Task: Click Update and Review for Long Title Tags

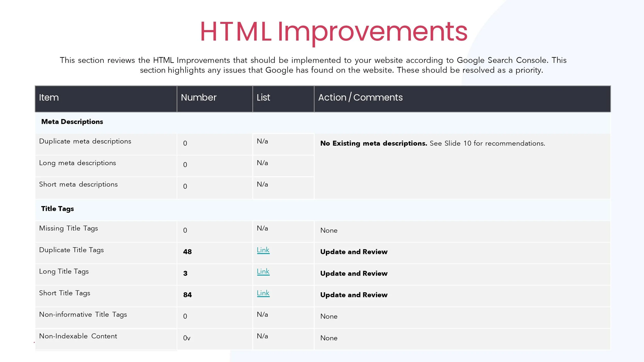Action: (x=354, y=273)
